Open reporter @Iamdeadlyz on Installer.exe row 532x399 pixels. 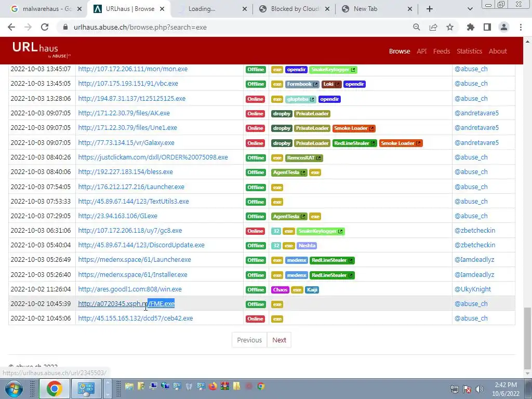click(474, 274)
